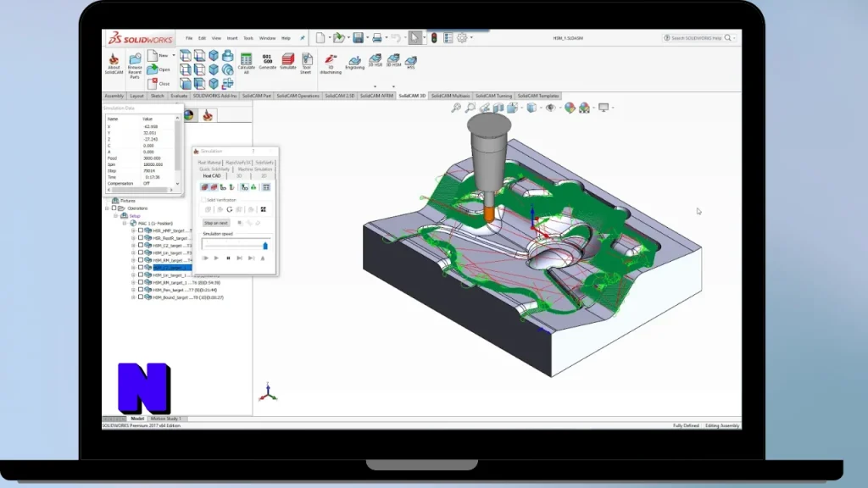
Task: Check HSM_RM_target_1 operation checkbox
Action: click(x=141, y=282)
